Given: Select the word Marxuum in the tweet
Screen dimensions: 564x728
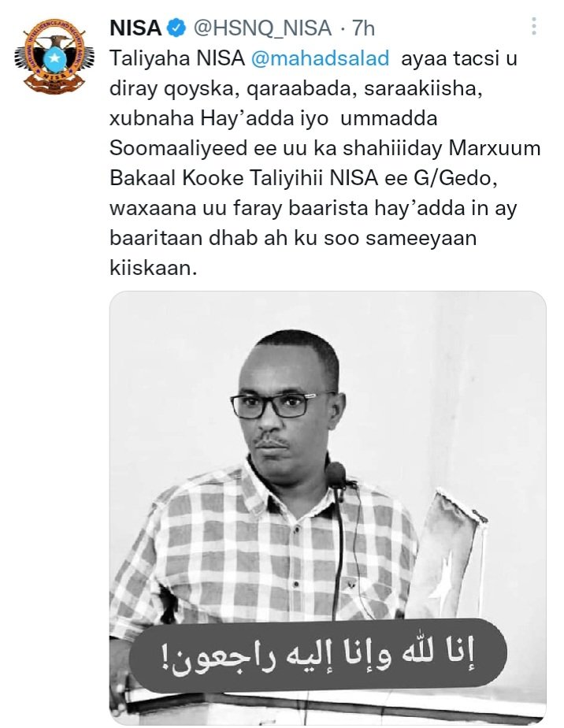Looking at the screenshot, I should [495, 149].
